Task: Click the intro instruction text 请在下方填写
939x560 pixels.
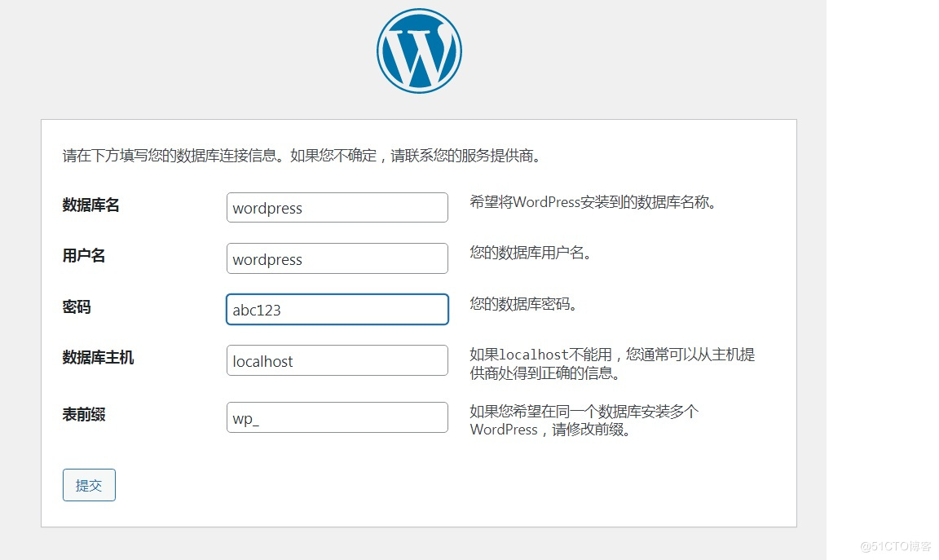Action: tap(303, 156)
